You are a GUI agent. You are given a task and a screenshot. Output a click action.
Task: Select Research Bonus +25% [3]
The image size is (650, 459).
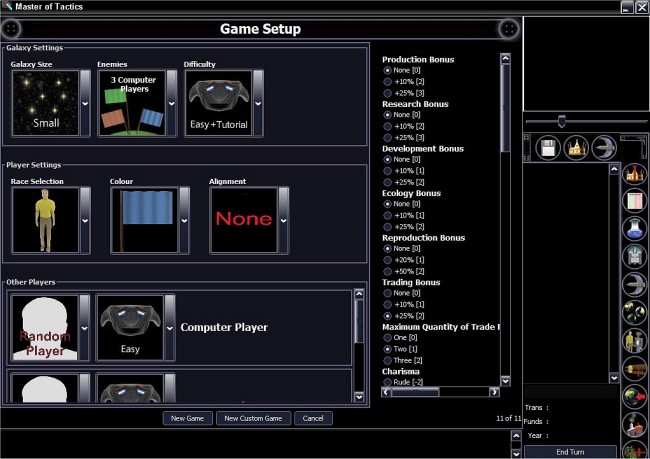(404, 137)
